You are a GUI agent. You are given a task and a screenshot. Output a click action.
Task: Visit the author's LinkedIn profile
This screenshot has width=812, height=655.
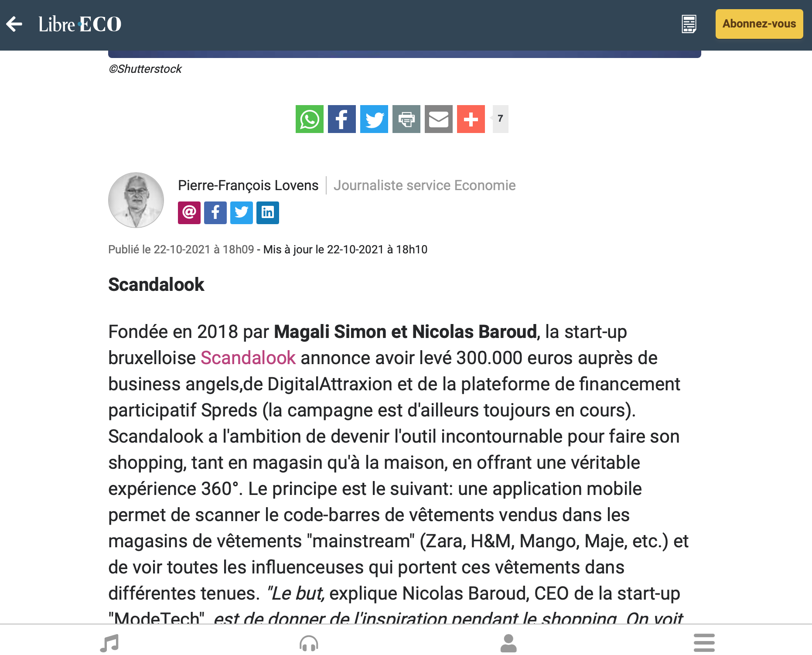pos(268,213)
